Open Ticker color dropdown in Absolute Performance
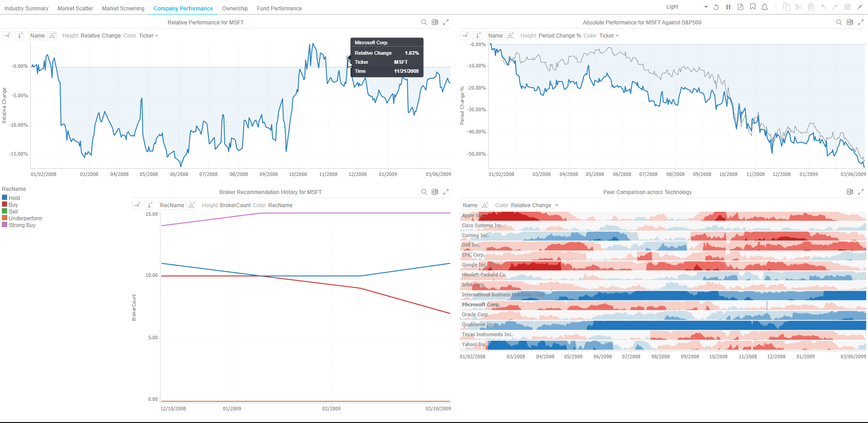 (x=609, y=36)
